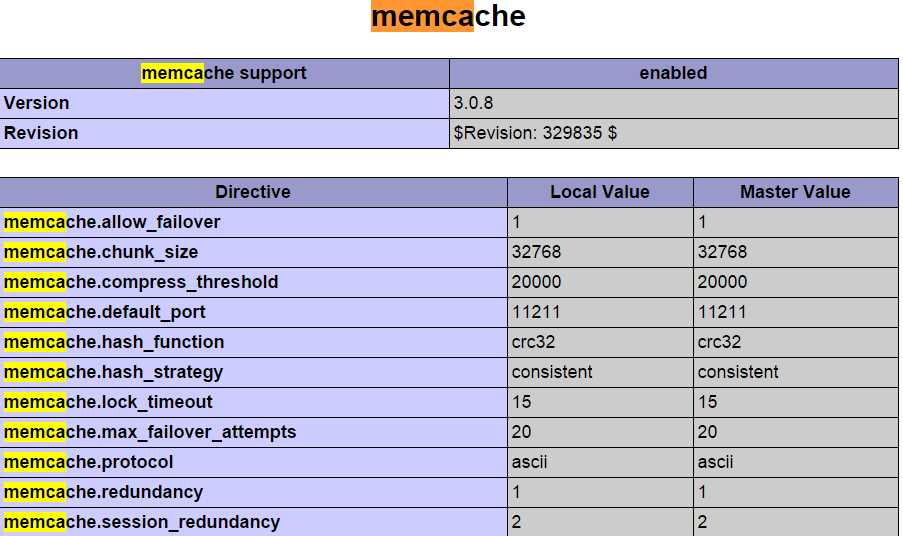Click Local Value 20000 for compress_threshold
The height and width of the screenshot is (536, 903).
(x=537, y=282)
